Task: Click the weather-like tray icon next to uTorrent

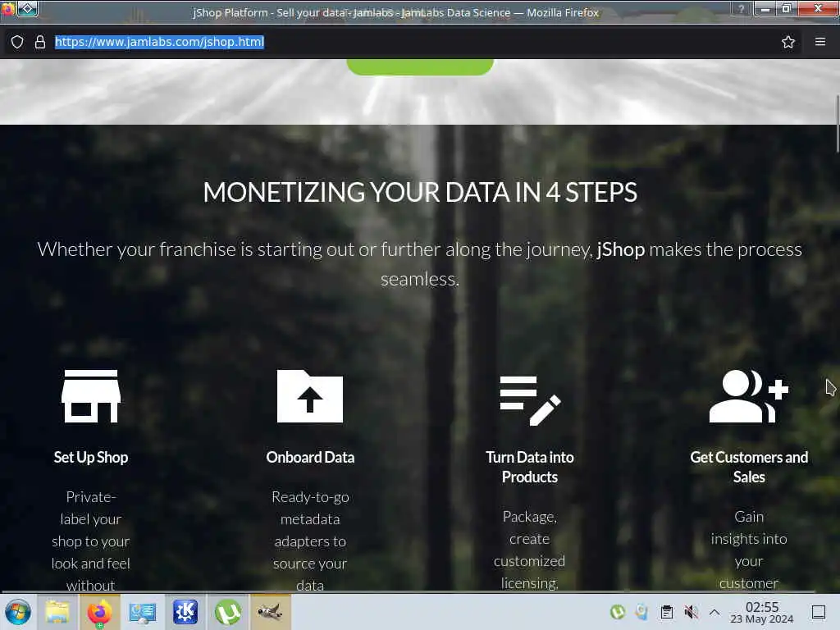Action: 641,612
